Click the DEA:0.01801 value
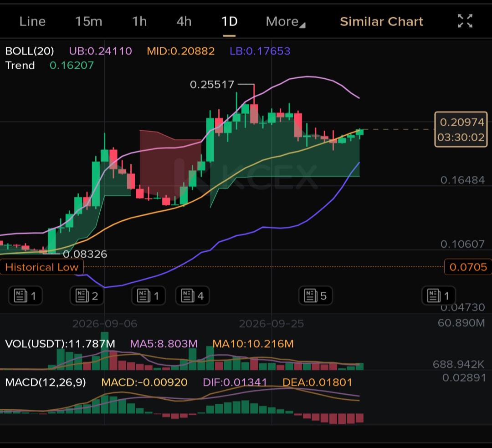This screenshot has height=448, width=492. click(317, 382)
